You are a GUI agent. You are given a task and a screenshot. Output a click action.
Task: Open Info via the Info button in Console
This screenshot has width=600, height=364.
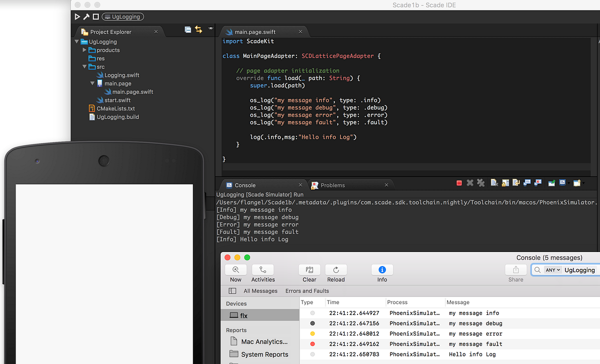[x=381, y=271]
